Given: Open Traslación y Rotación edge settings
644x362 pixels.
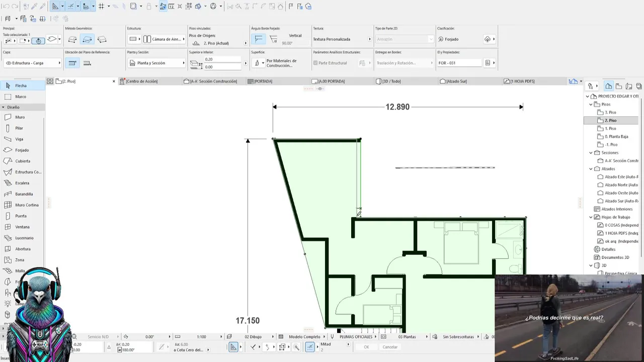Looking at the screenshot, I should (404, 63).
